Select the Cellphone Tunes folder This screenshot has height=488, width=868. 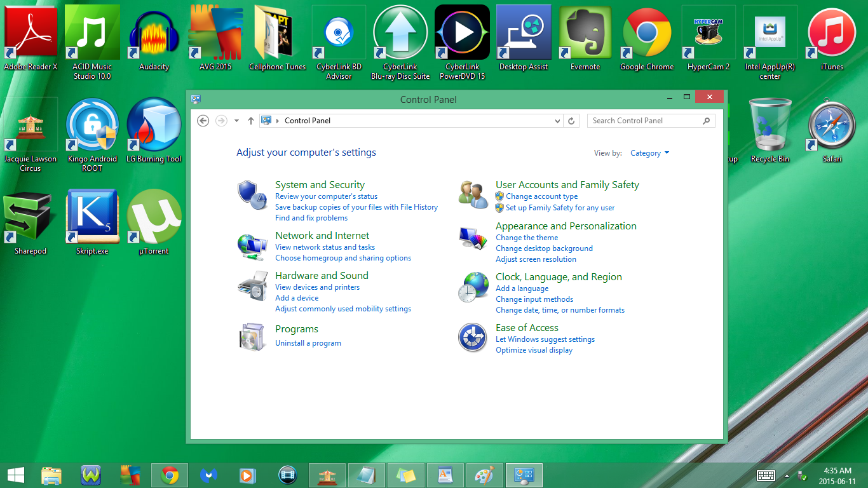click(x=277, y=38)
